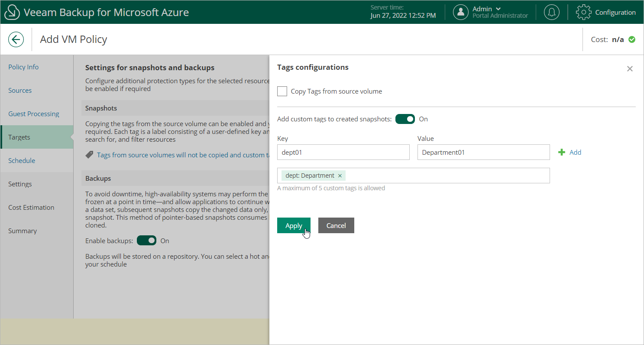Toggle Add custom tags switch off

(405, 119)
